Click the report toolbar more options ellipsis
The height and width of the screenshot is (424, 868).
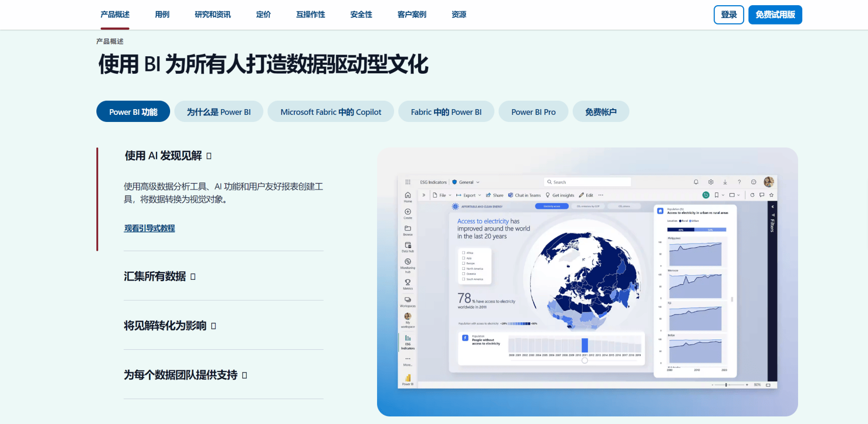point(601,195)
